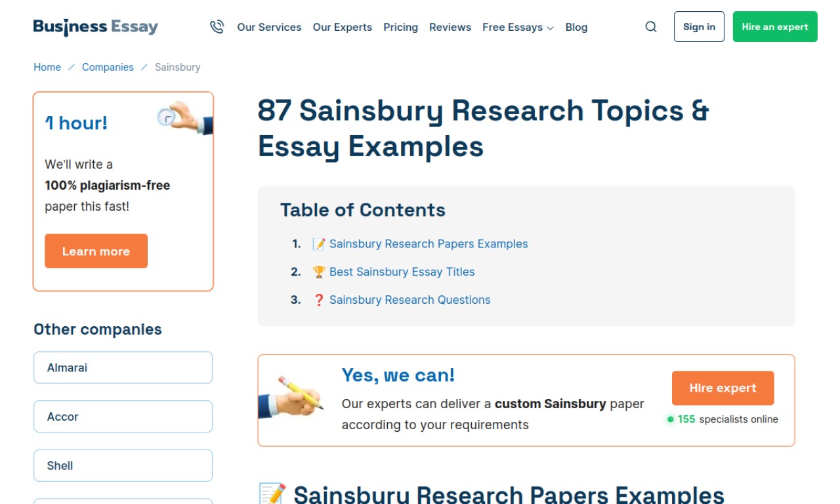
Task: Click the Hire an expert button
Action: pyautogui.click(x=775, y=27)
